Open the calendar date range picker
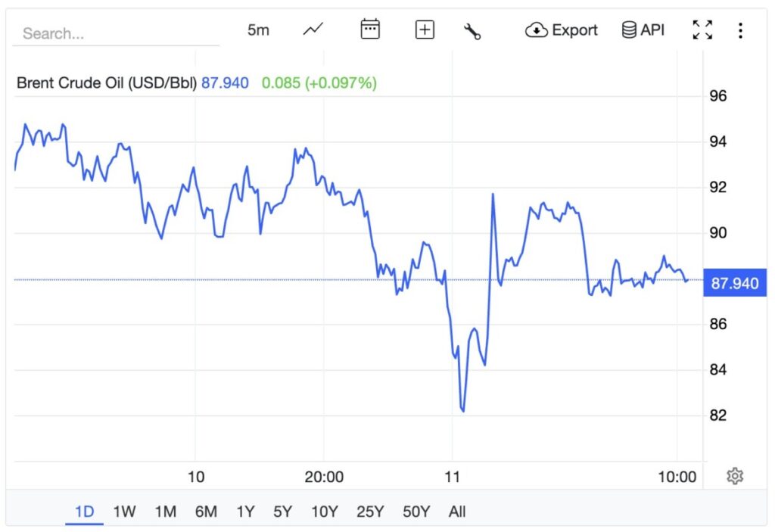Screen dimensions: 775x532 pos(370,30)
